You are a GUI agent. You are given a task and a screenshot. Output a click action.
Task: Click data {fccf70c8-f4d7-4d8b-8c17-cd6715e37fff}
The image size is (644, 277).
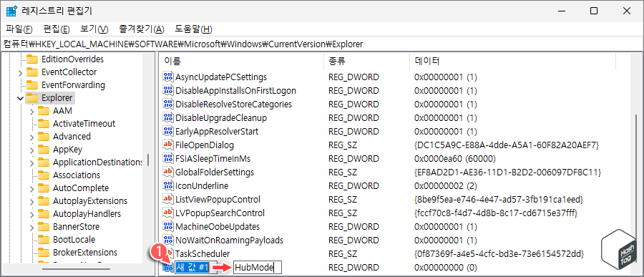496,213
